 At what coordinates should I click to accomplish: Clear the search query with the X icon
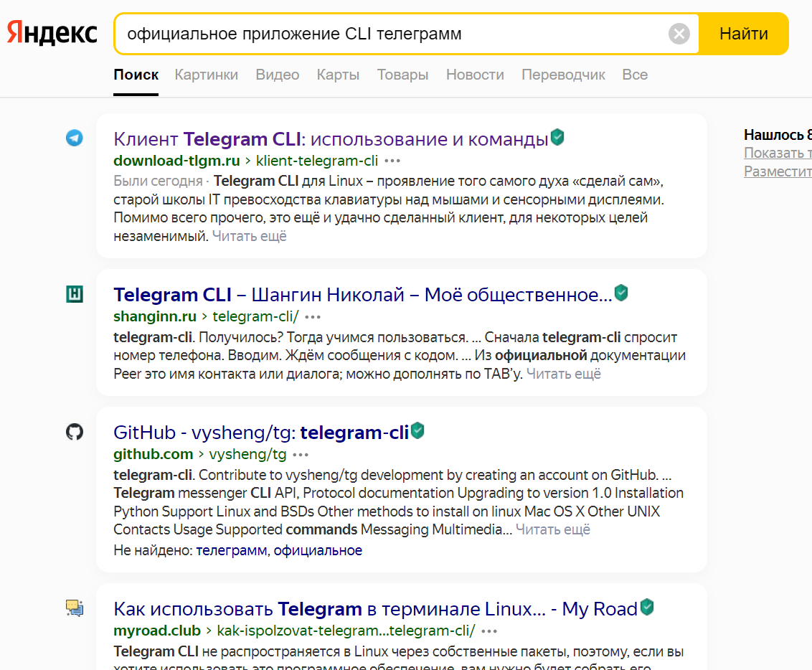(679, 34)
